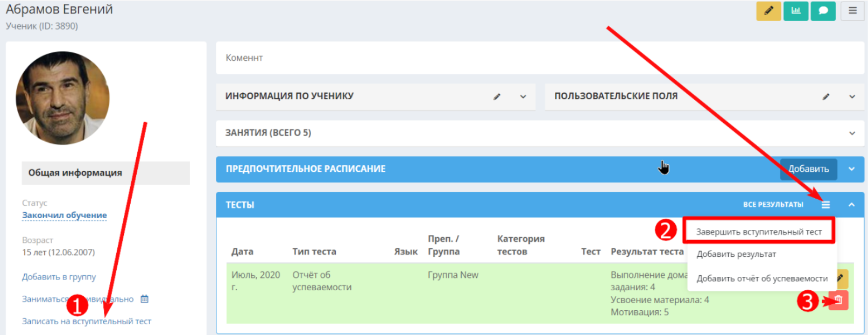Click the Тип теста column header
This screenshot has width=868, height=335.
[314, 252]
